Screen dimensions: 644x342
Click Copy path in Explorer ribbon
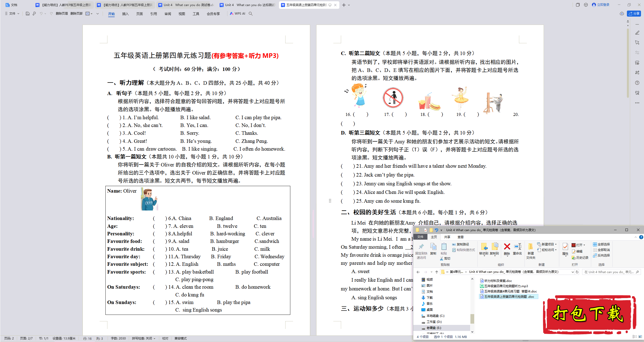click(461, 244)
